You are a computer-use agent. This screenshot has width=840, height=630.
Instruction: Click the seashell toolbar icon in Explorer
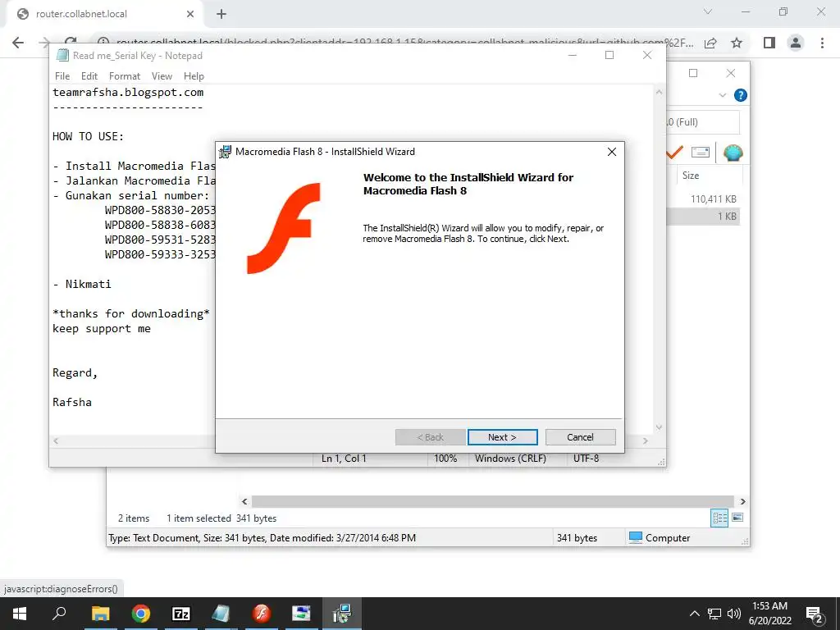click(x=733, y=153)
